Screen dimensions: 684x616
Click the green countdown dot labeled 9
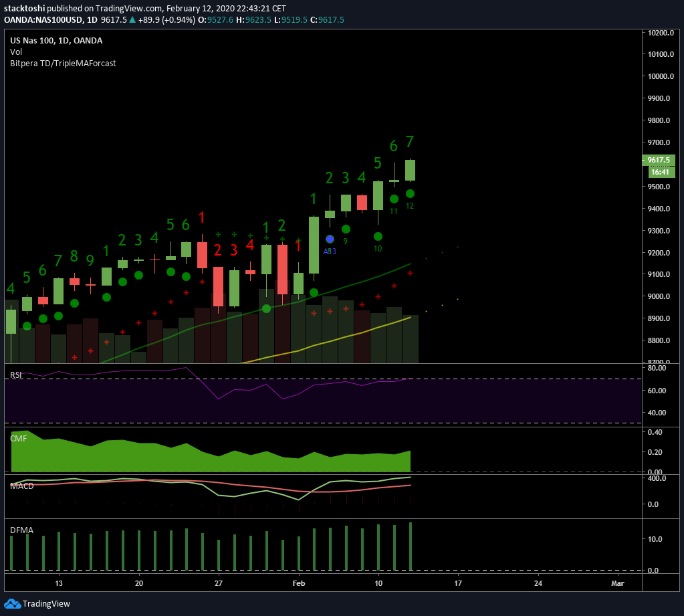point(346,229)
